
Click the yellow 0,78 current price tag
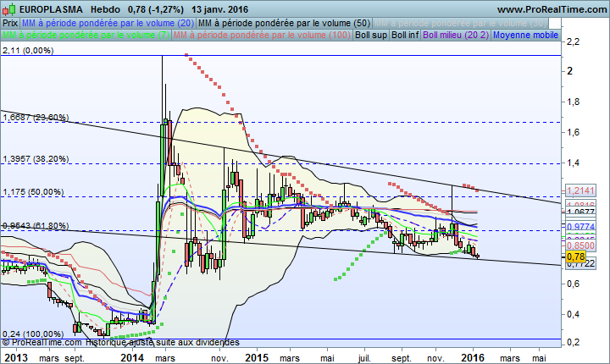[x=576, y=256]
